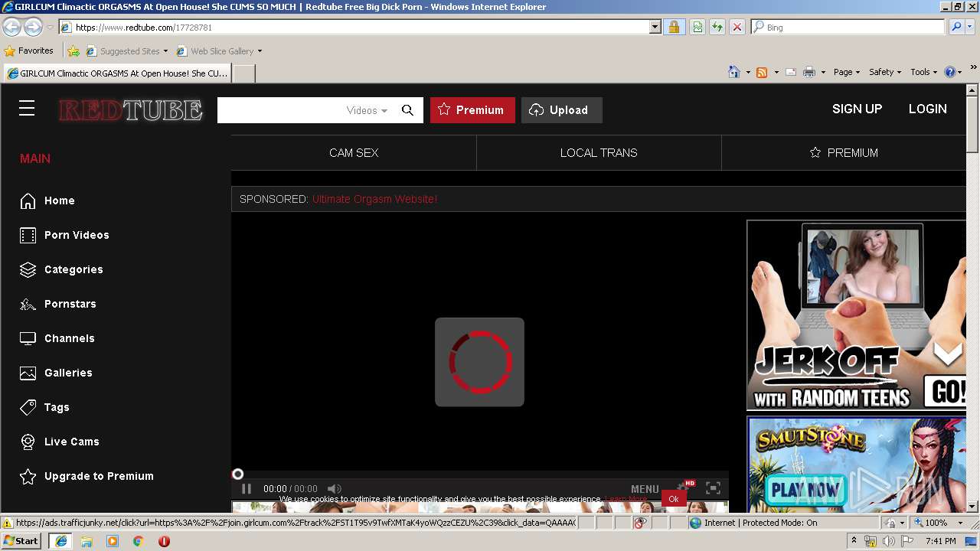The image size is (980, 551).
Task: Select the current browser tab
Action: pos(117,73)
